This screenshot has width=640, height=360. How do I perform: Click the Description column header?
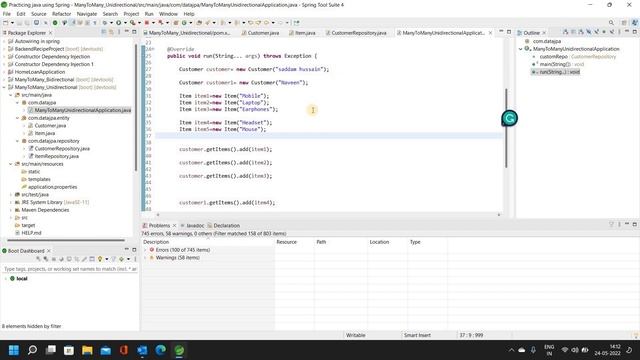point(208,242)
